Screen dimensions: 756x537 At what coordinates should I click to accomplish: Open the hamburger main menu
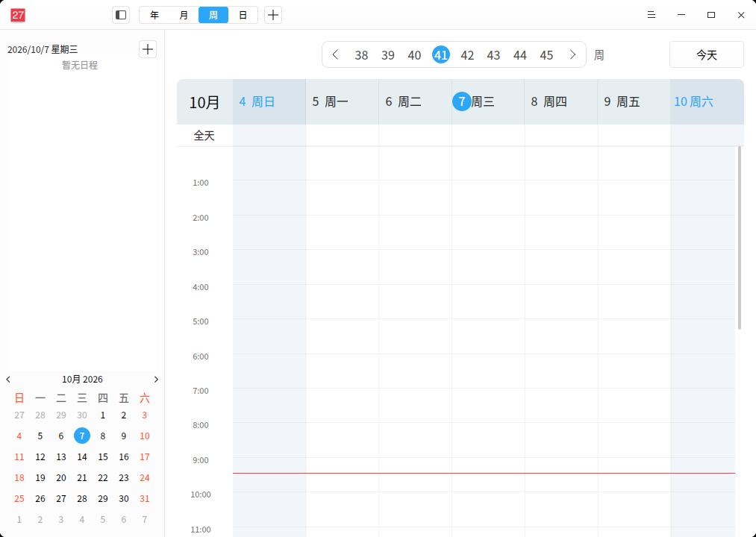click(652, 15)
